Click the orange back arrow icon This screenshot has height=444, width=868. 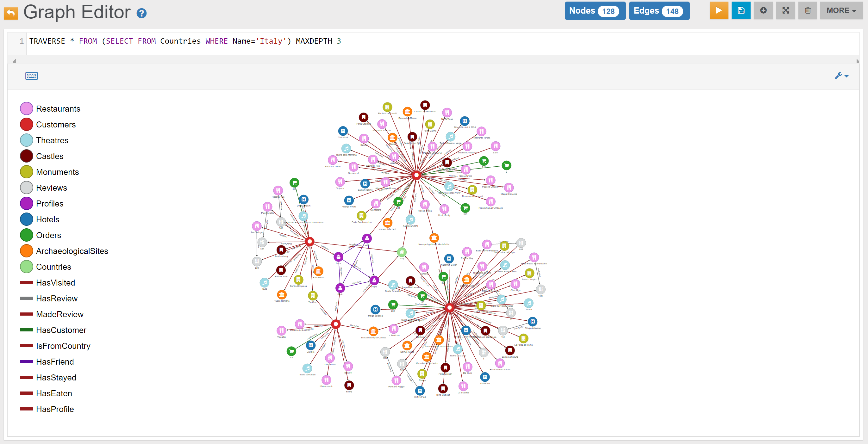click(11, 13)
